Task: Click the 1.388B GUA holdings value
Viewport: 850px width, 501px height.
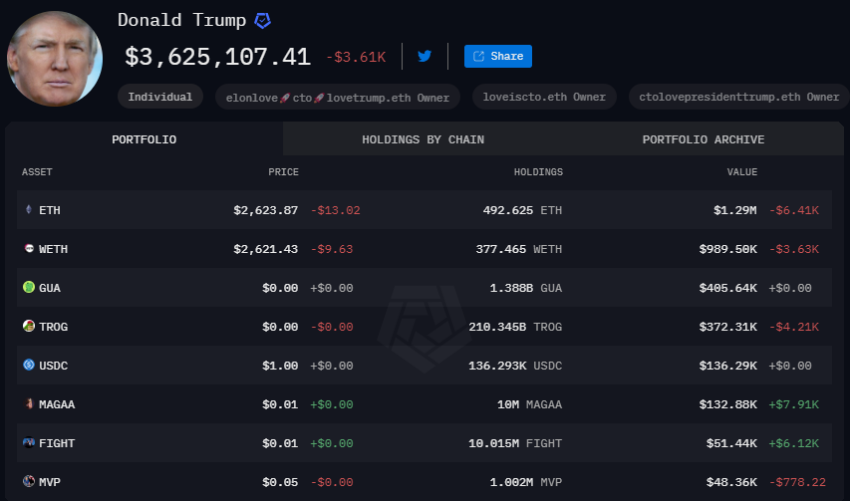Action: point(526,288)
